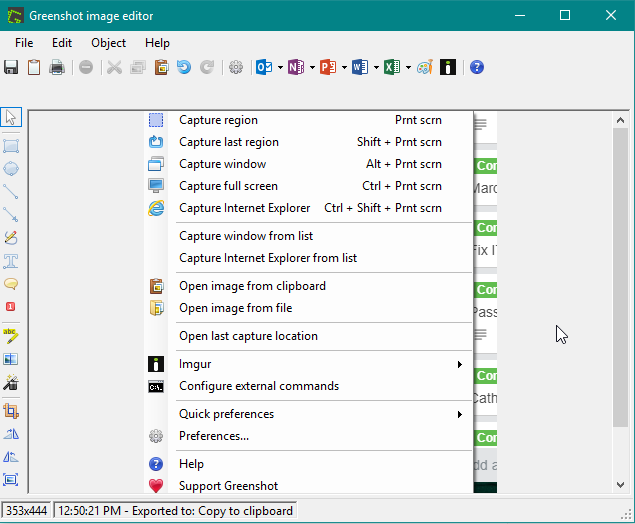Image resolution: width=635 pixels, height=524 pixels.
Task: Click the Redo toolbar icon
Action: 207,67
